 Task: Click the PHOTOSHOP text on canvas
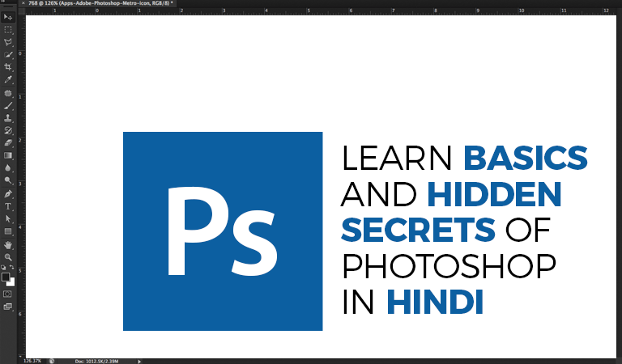[449, 266]
